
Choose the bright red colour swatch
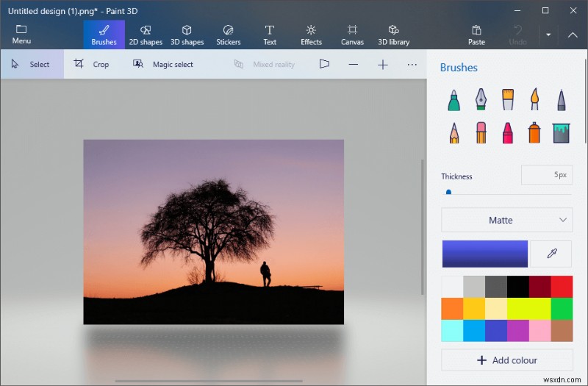[562, 287]
